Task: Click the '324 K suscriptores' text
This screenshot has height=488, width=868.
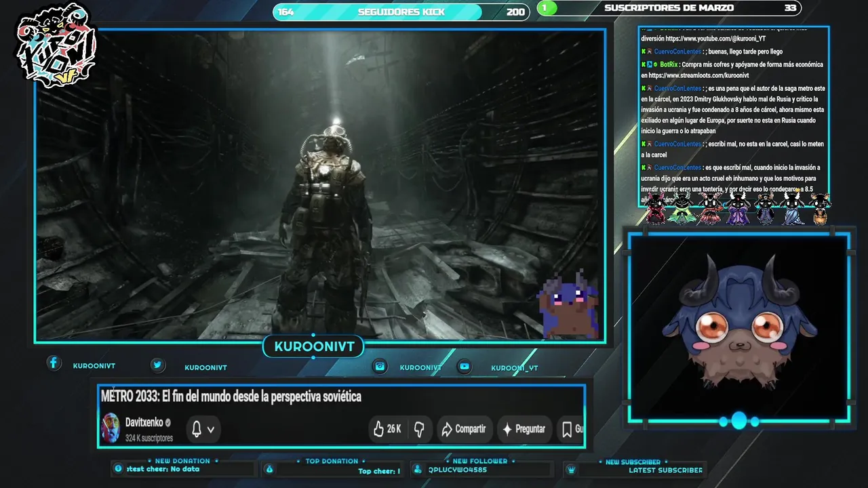Action: point(149,439)
